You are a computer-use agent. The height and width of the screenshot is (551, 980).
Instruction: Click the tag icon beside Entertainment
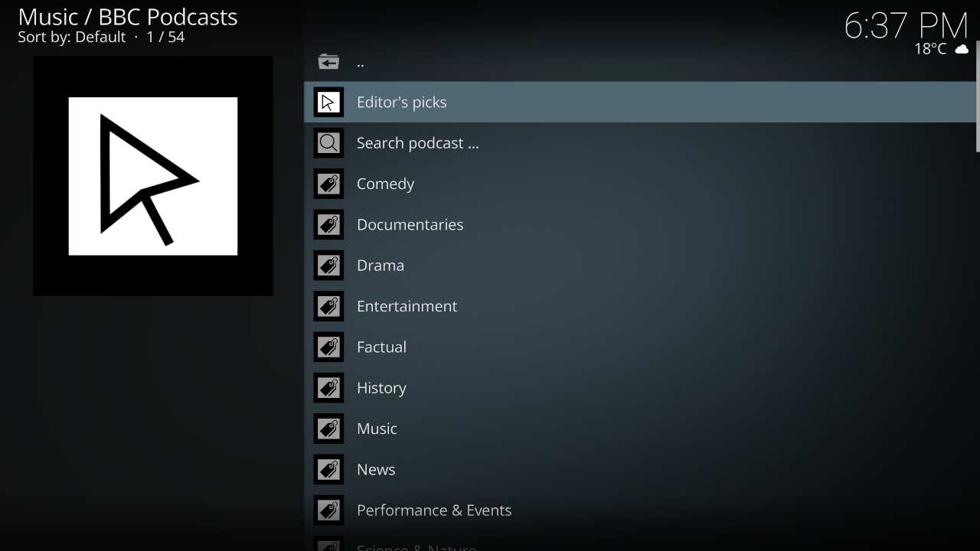click(328, 306)
